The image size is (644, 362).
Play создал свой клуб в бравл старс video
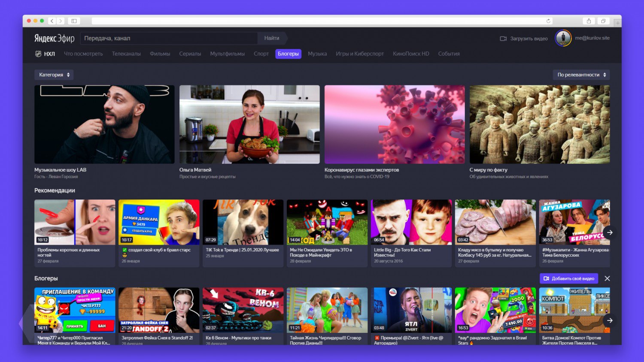coord(159,222)
